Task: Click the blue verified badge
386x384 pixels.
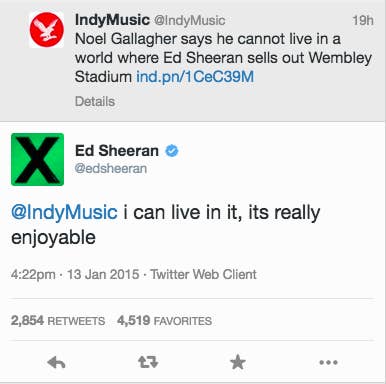Action: 172,151
